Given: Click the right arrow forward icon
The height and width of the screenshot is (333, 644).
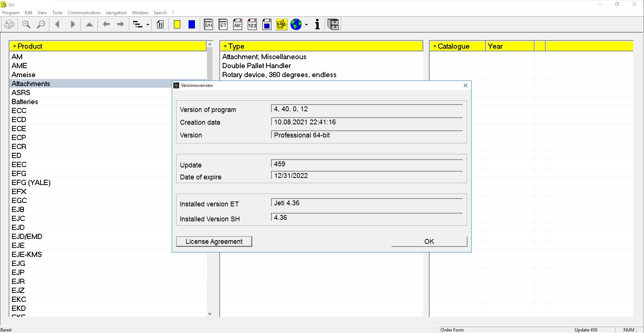Looking at the screenshot, I should tap(120, 25).
